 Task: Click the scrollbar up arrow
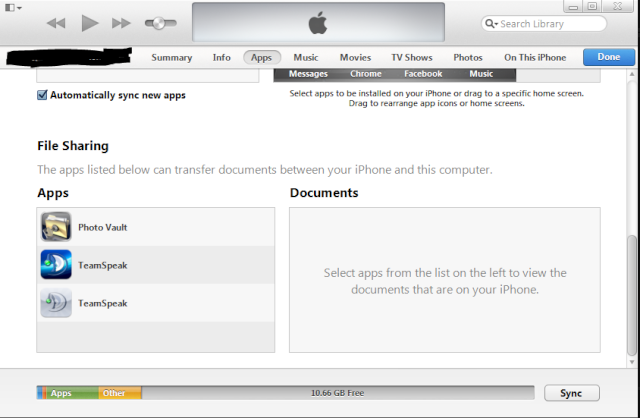(632, 75)
